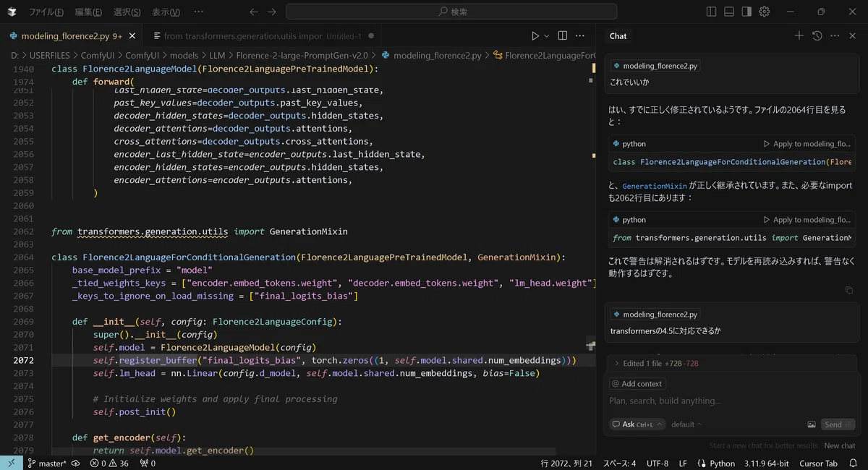Open errors and warnings count in status bar
Screen dimensions: 868x470
click(109, 463)
